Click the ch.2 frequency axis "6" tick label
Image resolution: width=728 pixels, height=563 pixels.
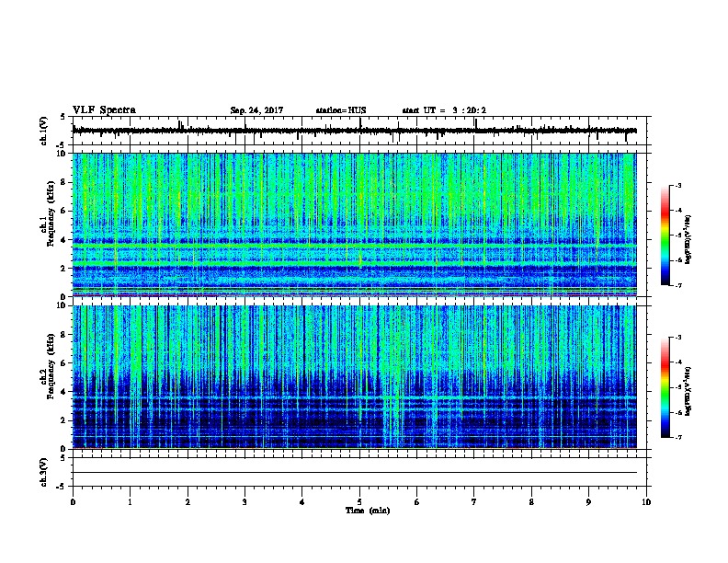click(x=64, y=362)
